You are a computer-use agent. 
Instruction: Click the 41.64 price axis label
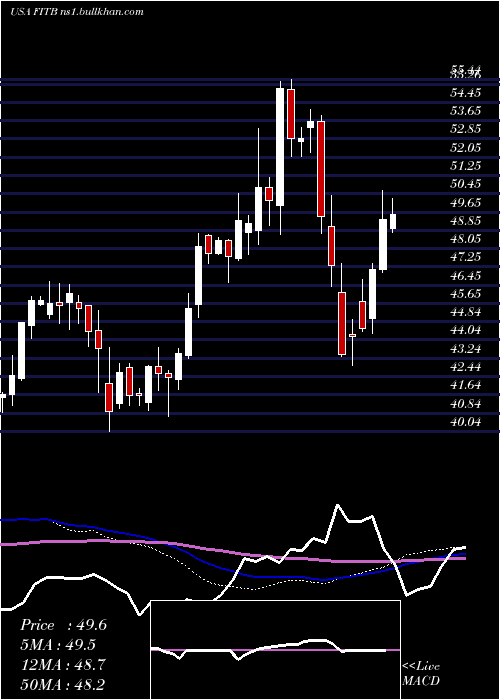coord(465,385)
